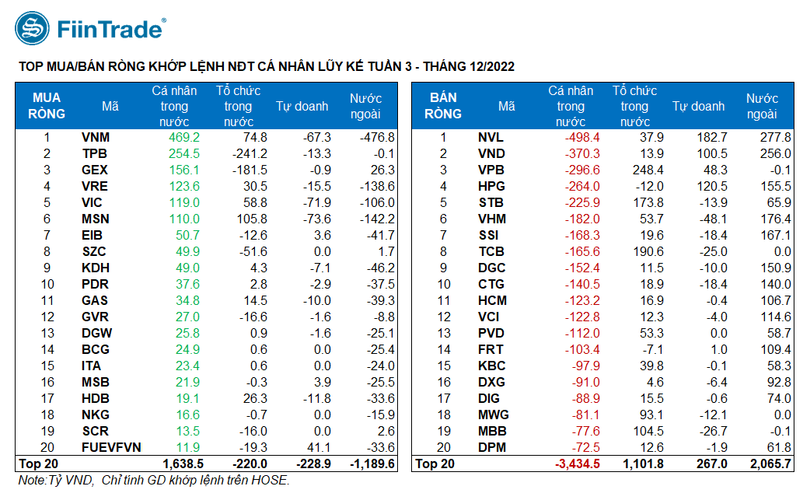Click the footnote about HOSE matched orders

tap(147, 481)
